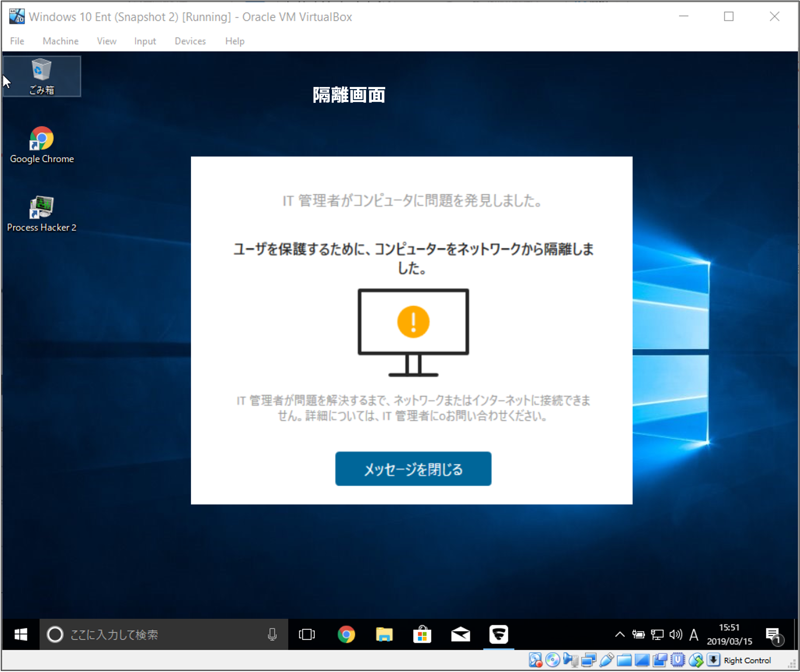Click the mouse integration status icon
The image size is (800, 672).
tap(696, 660)
